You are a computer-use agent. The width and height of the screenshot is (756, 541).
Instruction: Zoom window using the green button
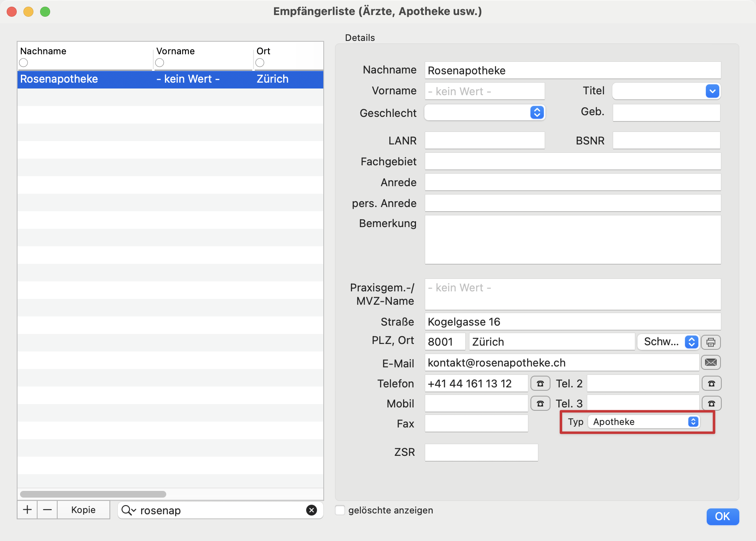pos(45,12)
